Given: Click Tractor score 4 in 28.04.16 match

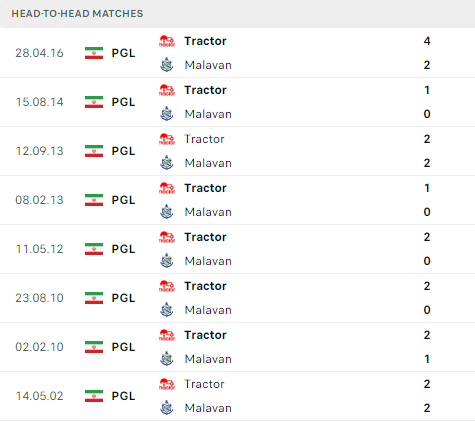Looking at the screenshot, I should [427, 41].
